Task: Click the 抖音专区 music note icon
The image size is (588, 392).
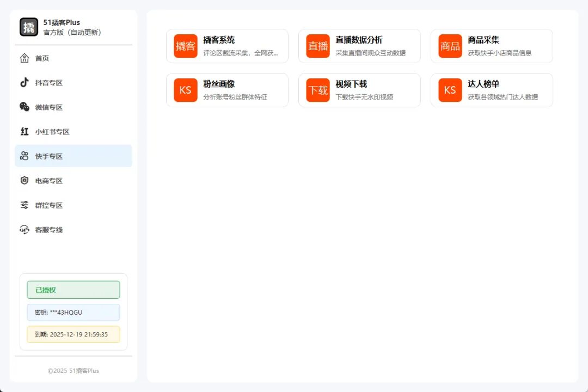Action: point(24,82)
